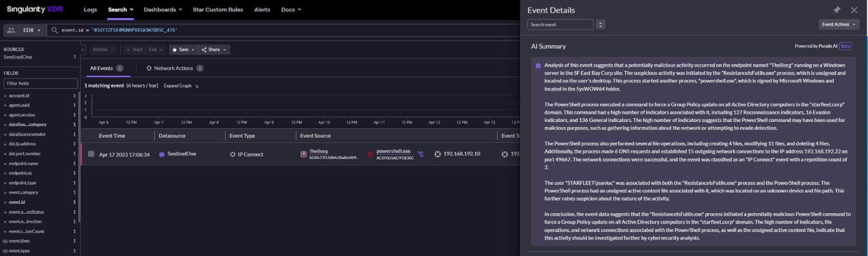Click the TheBorg endpoint link
The image size is (868, 256).
318,151
